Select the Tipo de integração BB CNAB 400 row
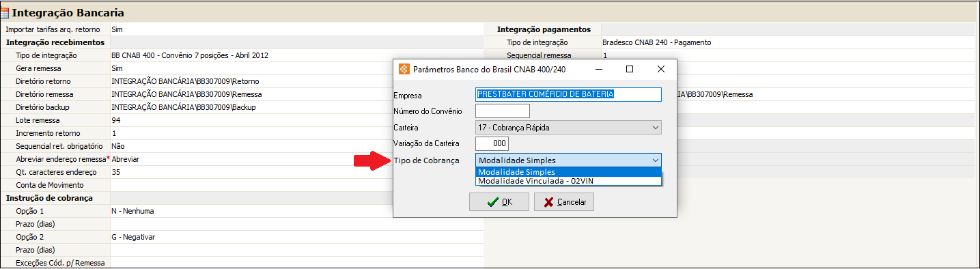The width and height of the screenshot is (980, 269). click(x=242, y=55)
